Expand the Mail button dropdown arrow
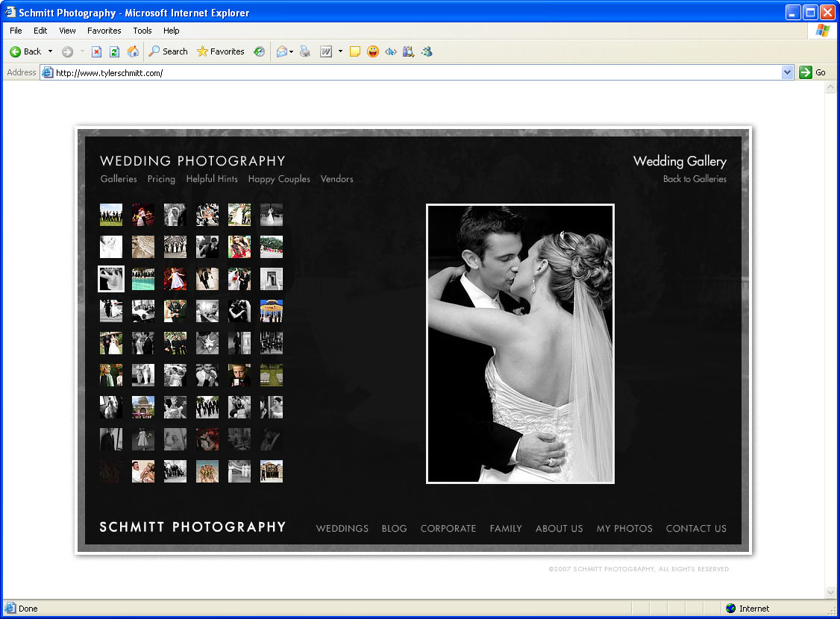This screenshot has width=840, height=619. click(291, 51)
